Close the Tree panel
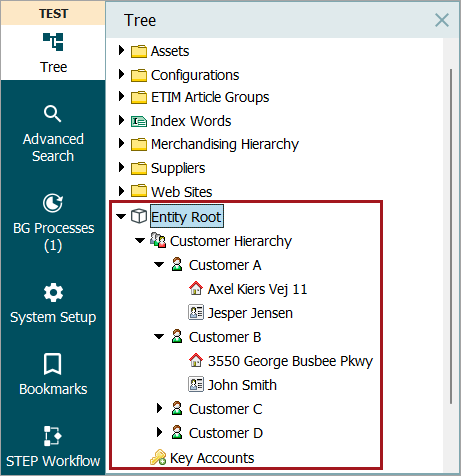The image size is (461, 476). coord(442,20)
